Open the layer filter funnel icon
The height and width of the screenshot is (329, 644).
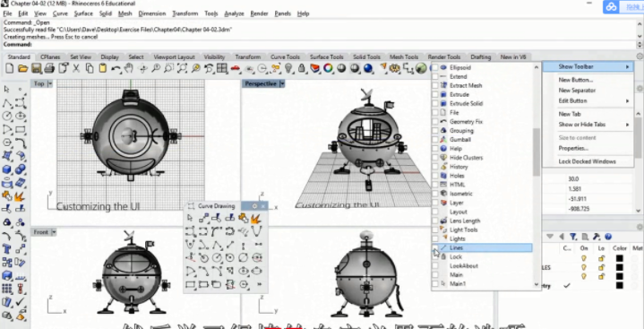pyautogui.click(x=573, y=237)
